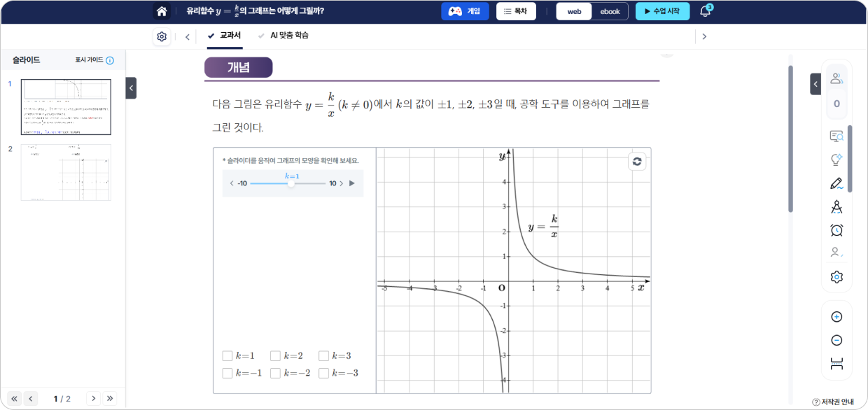Click the participant count 0

[836, 104]
